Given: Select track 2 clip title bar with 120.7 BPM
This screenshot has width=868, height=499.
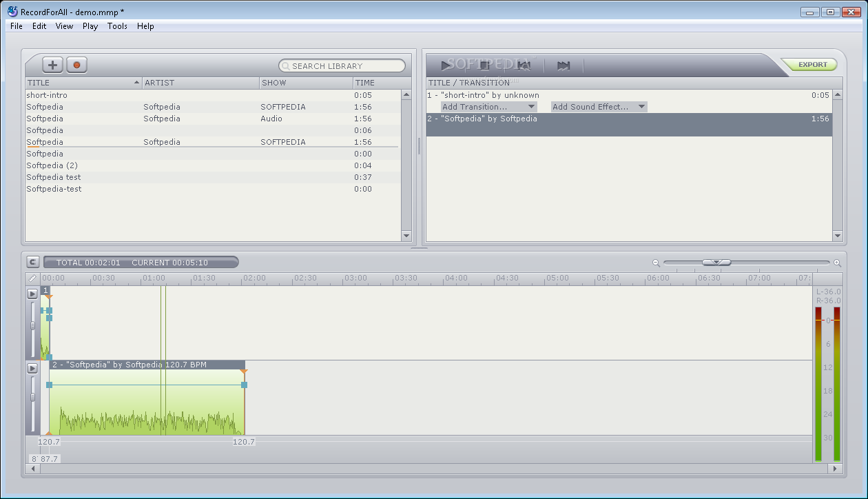Looking at the screenshot, I should (147, 365).
